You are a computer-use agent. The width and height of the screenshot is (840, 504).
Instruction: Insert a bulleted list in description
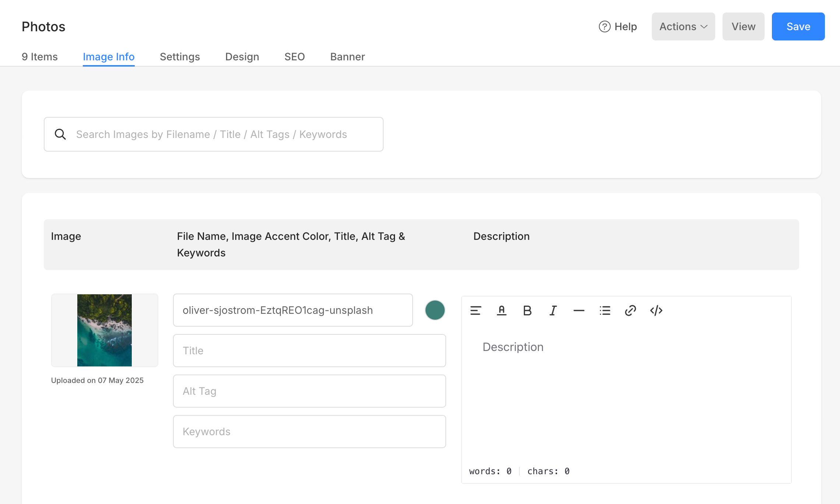(604, 310)
